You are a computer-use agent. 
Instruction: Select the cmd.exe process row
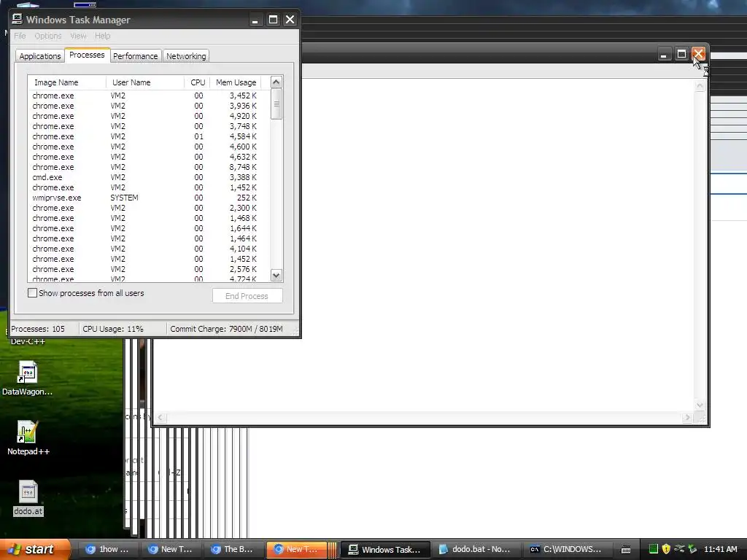coord(149,177)
